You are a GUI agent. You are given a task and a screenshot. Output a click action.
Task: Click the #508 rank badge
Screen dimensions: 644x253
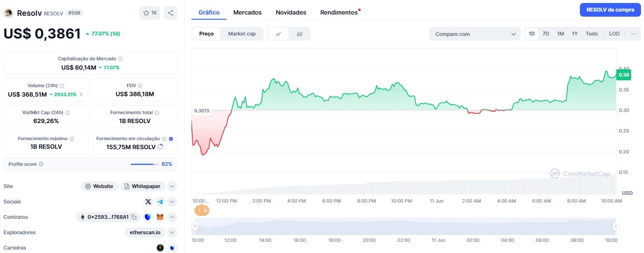coord(74,13)
